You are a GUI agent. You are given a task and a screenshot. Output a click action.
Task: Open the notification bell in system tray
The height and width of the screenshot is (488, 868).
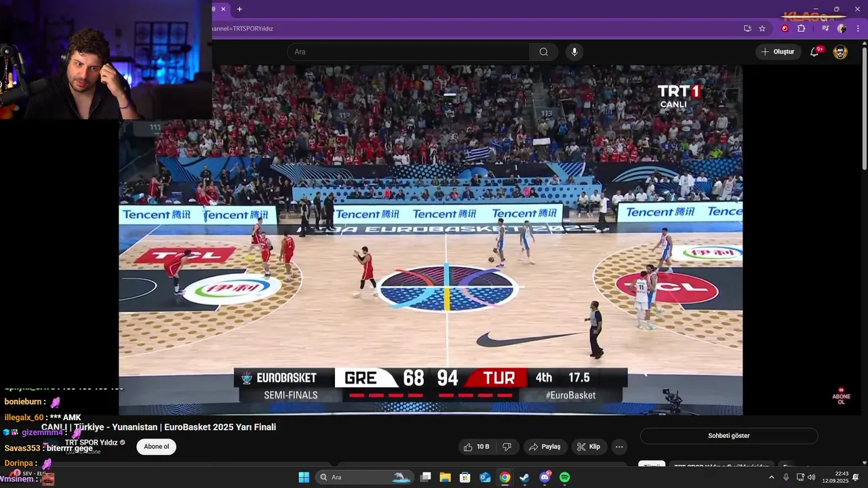(x=856, y=477)
